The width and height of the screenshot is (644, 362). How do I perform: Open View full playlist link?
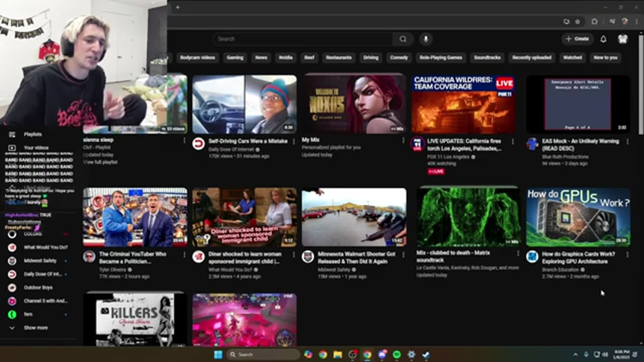pos(101,162)
